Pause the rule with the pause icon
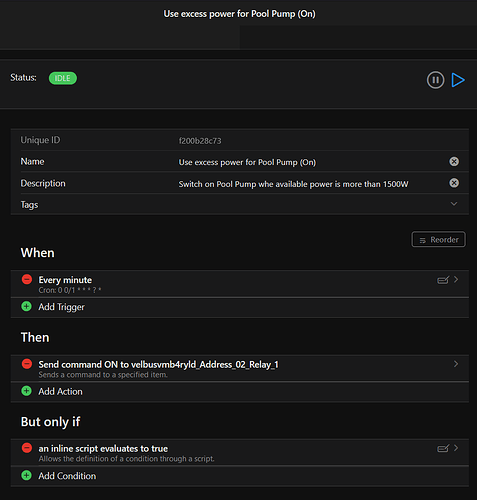 click(x=435, y=80)
